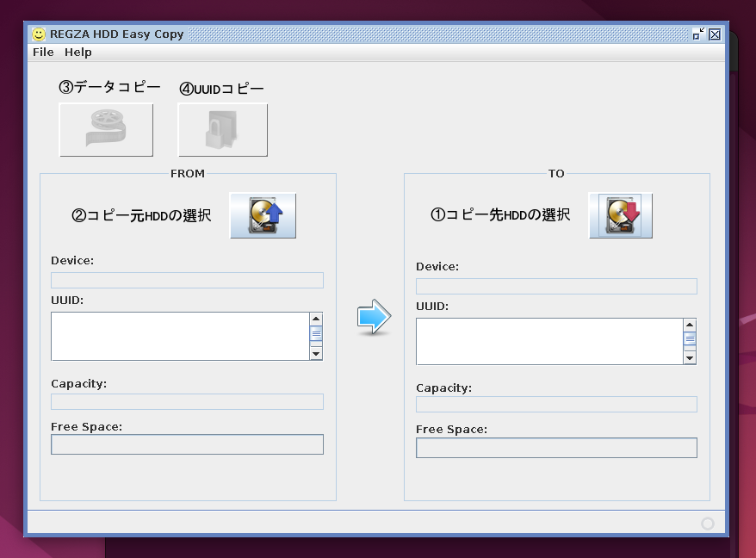Viewport: 756px width, 558px height.
Task: Click the FROM UUID text area
Action: (179, 336)
